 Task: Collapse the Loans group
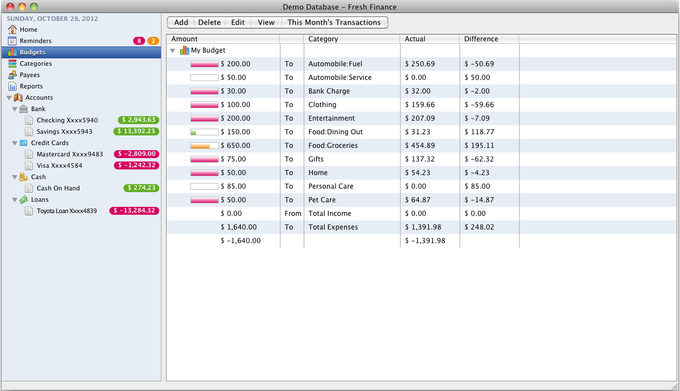click(15, 200)
